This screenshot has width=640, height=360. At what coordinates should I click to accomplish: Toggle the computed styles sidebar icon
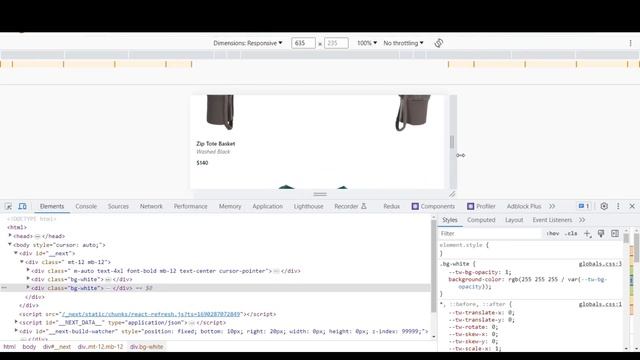click(615, 233)
